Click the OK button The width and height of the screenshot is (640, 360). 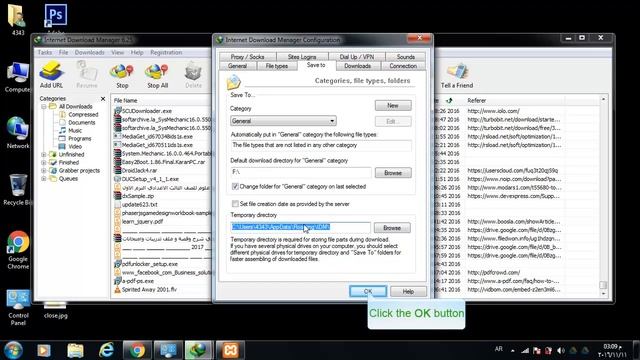[x=368, y=291]
